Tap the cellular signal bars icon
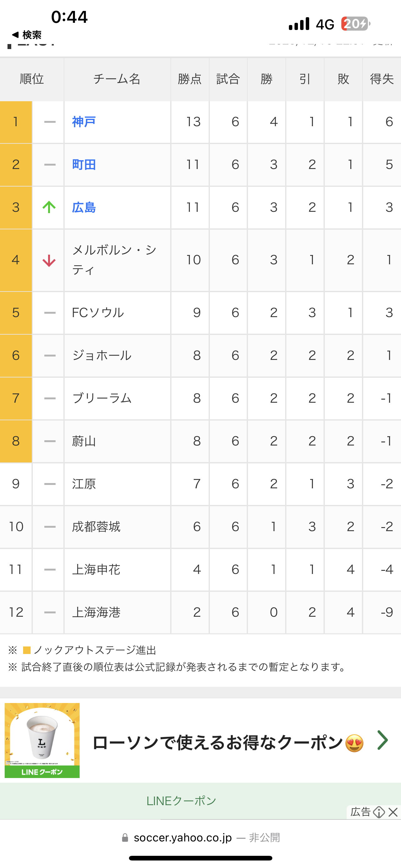Screen dimensions: 401x868 299,24
